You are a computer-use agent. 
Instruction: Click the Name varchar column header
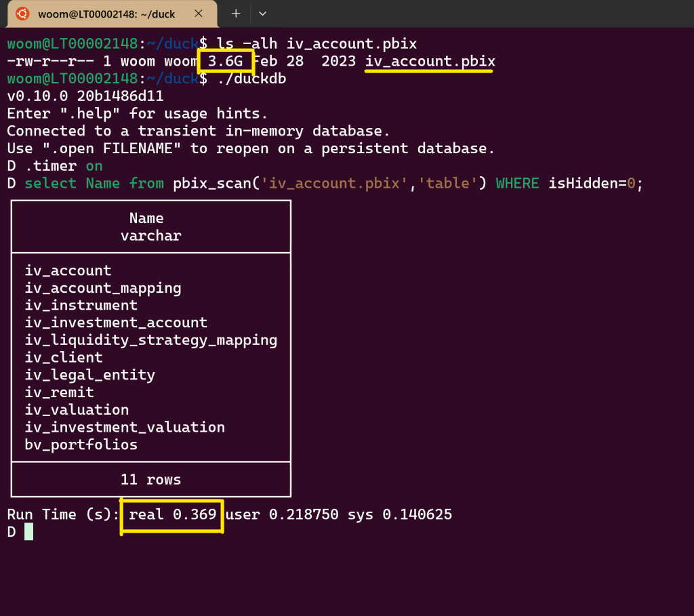[x=150, y=227]
